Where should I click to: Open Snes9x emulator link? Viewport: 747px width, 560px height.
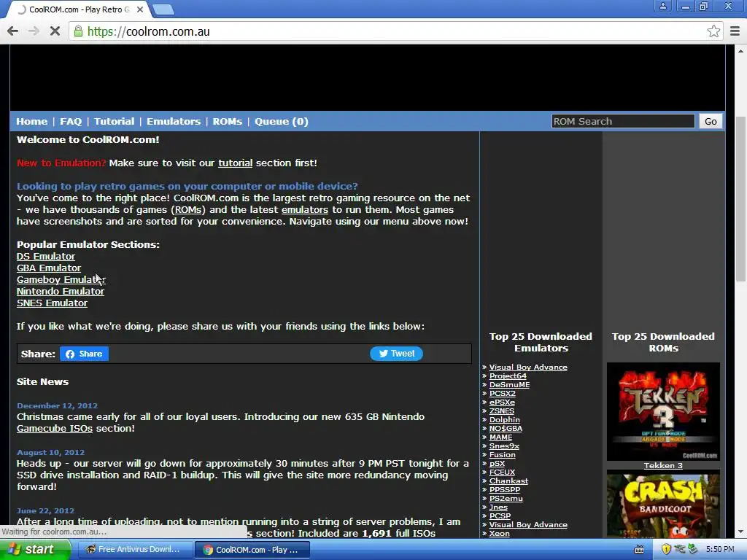click(504, 446)
